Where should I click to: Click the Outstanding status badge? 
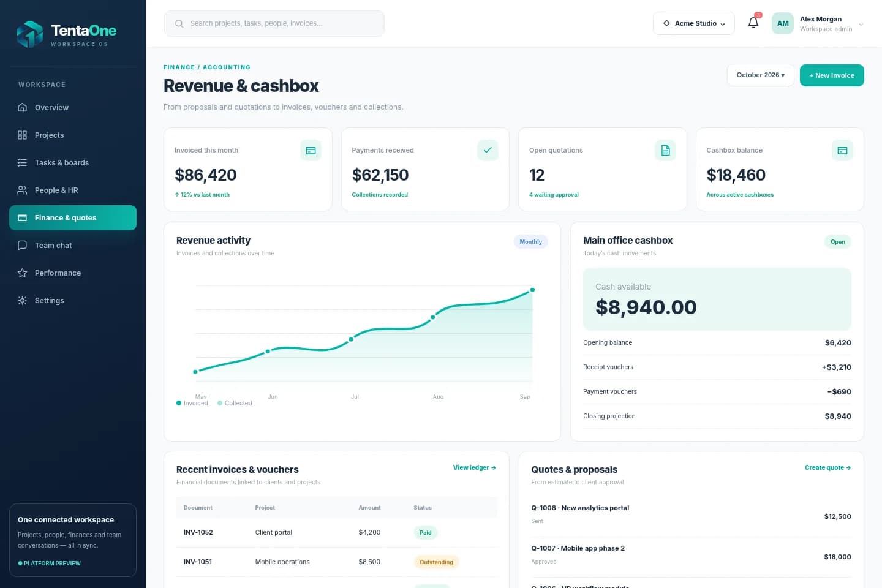pos(437,562)
